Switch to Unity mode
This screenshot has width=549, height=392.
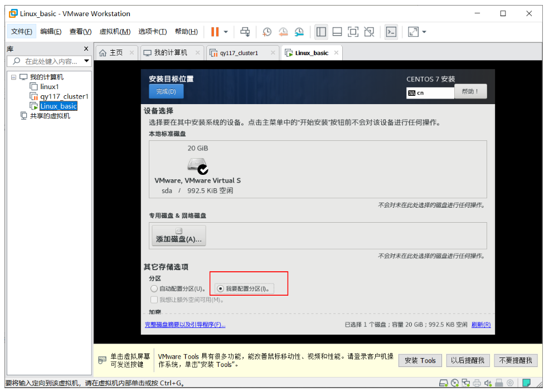[369, 32]
